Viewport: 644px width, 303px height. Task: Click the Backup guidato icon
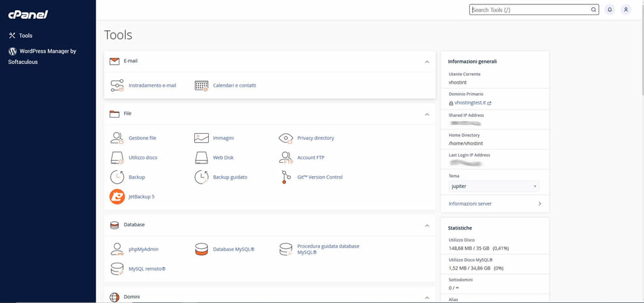tap(201, 177)
